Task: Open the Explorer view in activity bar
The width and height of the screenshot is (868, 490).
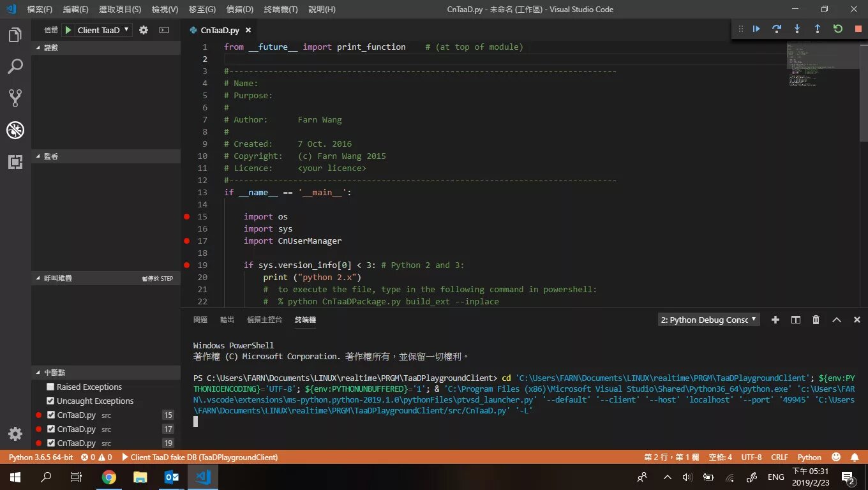Action: (x=15, y=35)
